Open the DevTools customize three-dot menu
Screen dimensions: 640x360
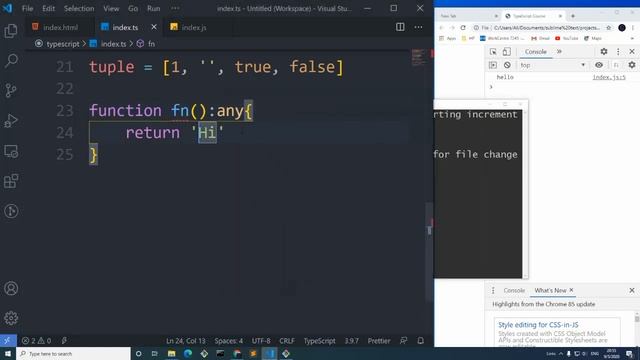click(618, 51)
